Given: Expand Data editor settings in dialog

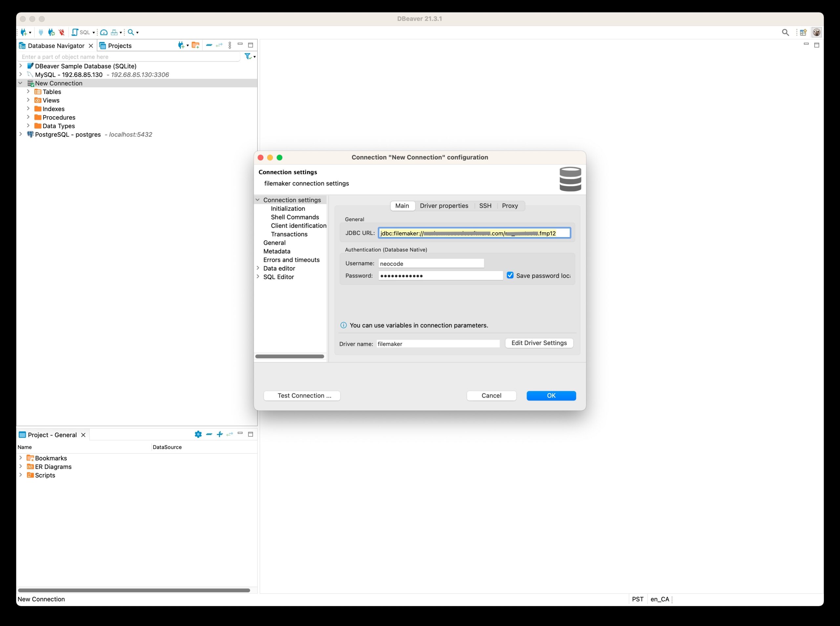Looking at the screenshot, I should pos(258,268).
